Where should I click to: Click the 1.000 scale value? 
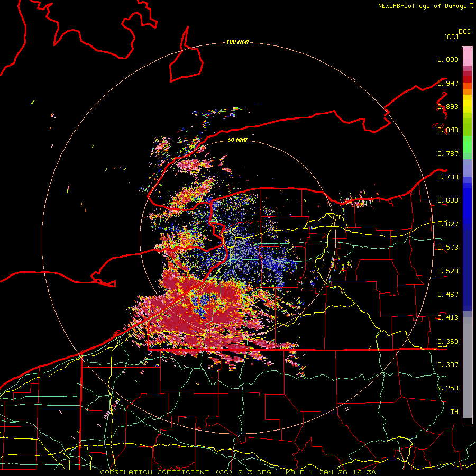point(448,59)
